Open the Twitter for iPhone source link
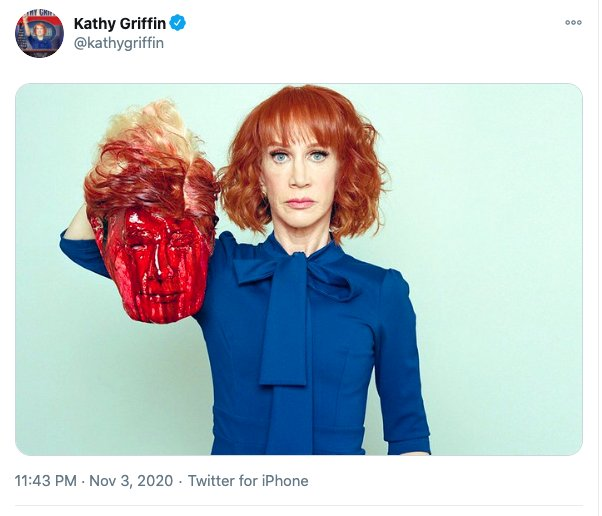Image resolution: width=602 pixels, height=516 pixels. click(248, 481)
